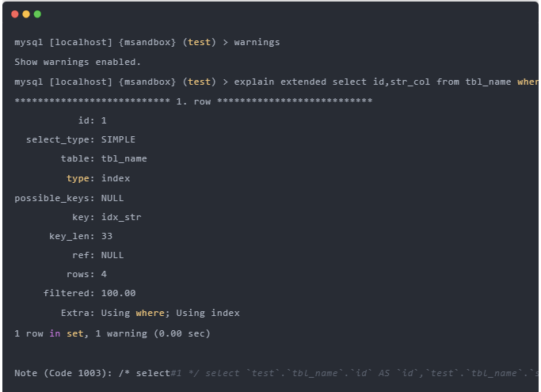Click 'Using where; Using index' Extra value
Viewport: 541px width, 392px height.
tap(170, 313)
